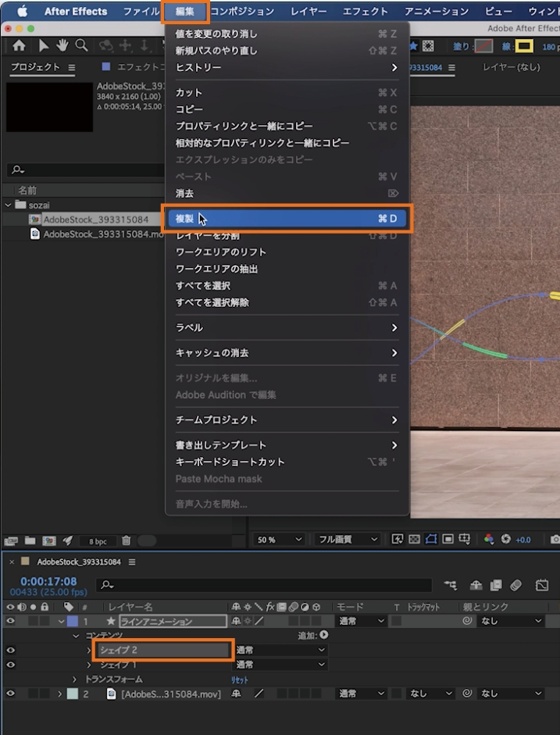
Task: Click the star shape tool icon
Action: coord(413,46)
